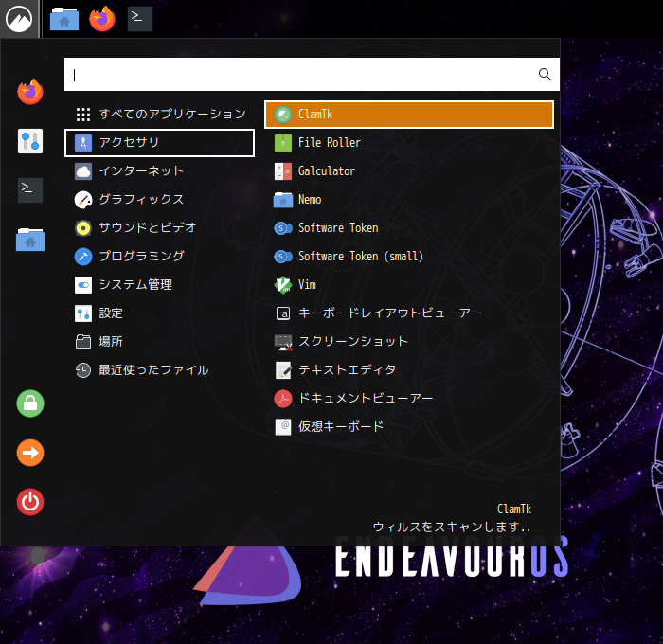Show すべてのアプリケーション category

pos(159,115)
